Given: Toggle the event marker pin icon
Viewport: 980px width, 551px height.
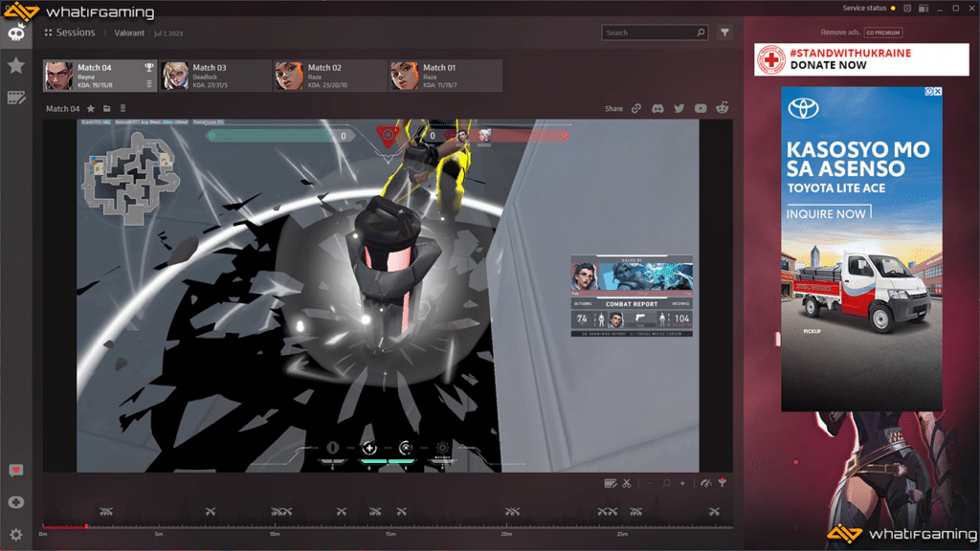Looking at the screenshot, I should [x=723, y=482].
